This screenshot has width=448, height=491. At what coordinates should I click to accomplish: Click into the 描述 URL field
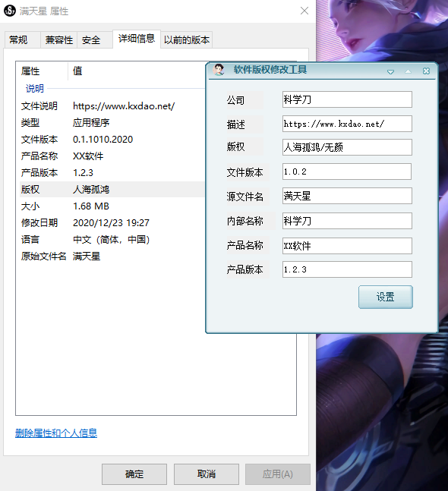point(347,124)
